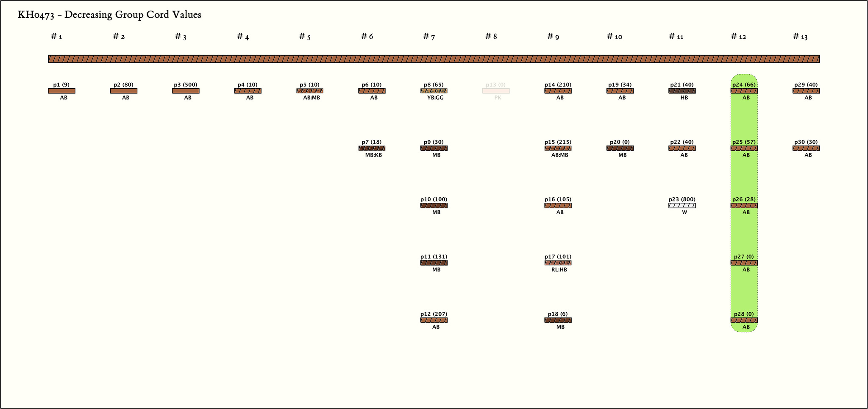Click the p24 (66) label in the highlighted group
This screenshot has width=868, height=409.
744,85
